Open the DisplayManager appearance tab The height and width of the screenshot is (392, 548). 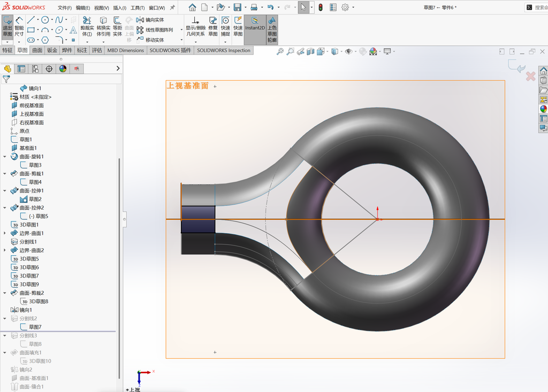click(63, 69)
